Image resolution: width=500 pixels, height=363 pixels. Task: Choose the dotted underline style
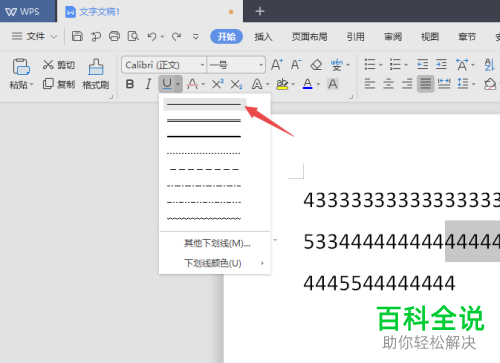(x=204, y=153)
